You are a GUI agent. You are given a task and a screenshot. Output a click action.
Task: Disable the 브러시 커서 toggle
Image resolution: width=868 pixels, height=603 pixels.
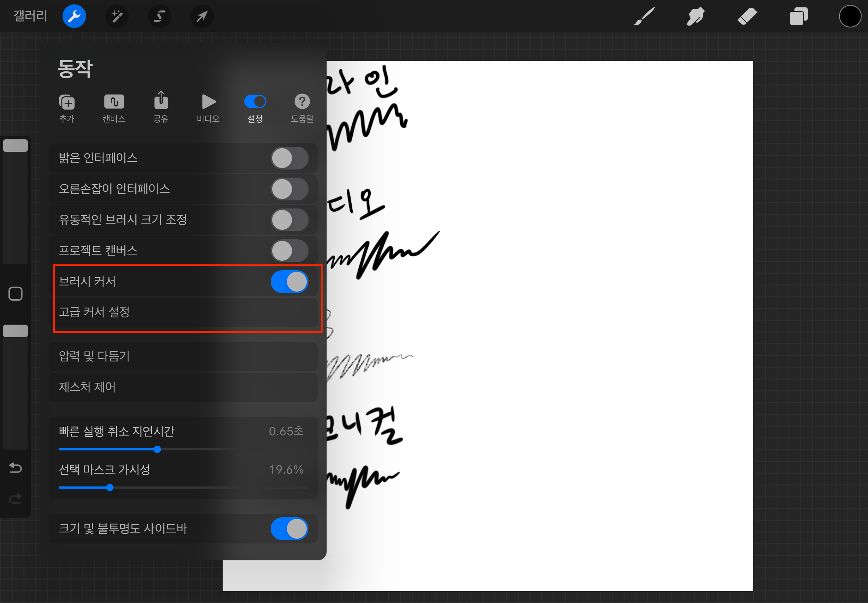coord(289,282)
